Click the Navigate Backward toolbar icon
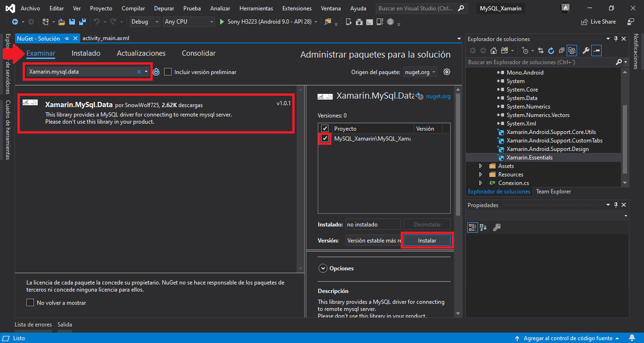Image resolution: width=644 pixels, height=343 pixels. point(15,22)
